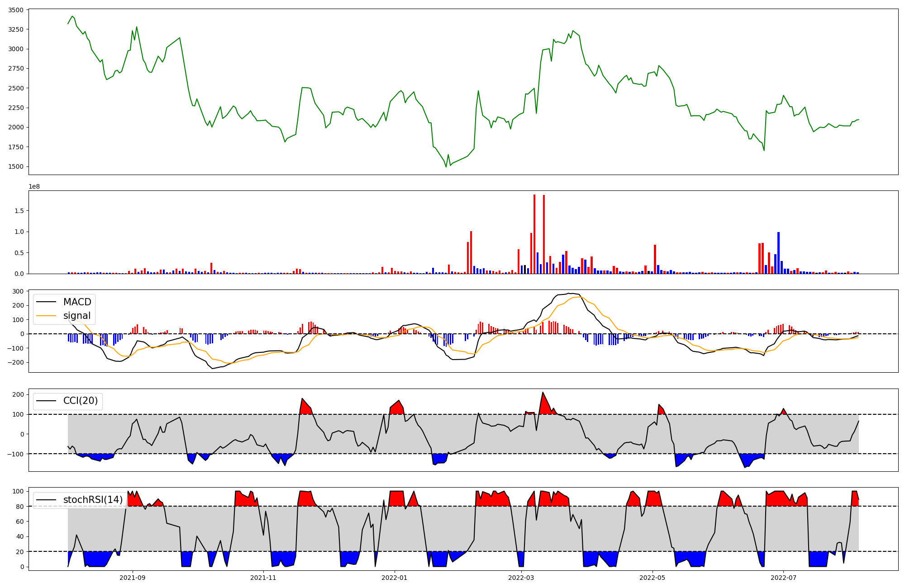Click the 2021-11 date axis label

[x=263, y=578]
